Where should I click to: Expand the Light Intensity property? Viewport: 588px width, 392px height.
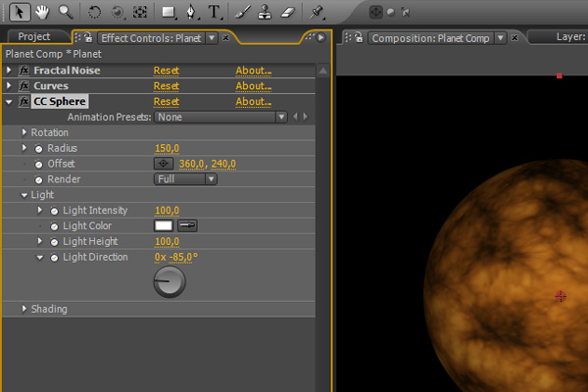click(40, 210)
